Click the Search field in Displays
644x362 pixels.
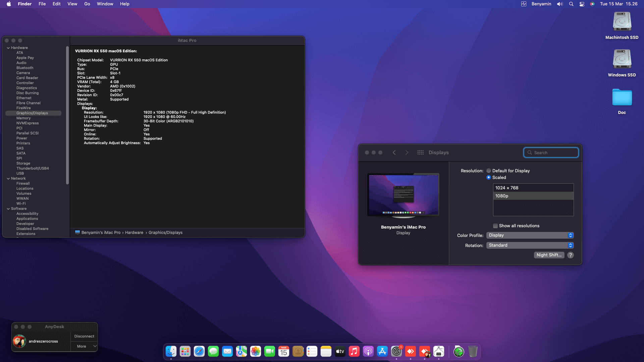click(x=551, y=153)
